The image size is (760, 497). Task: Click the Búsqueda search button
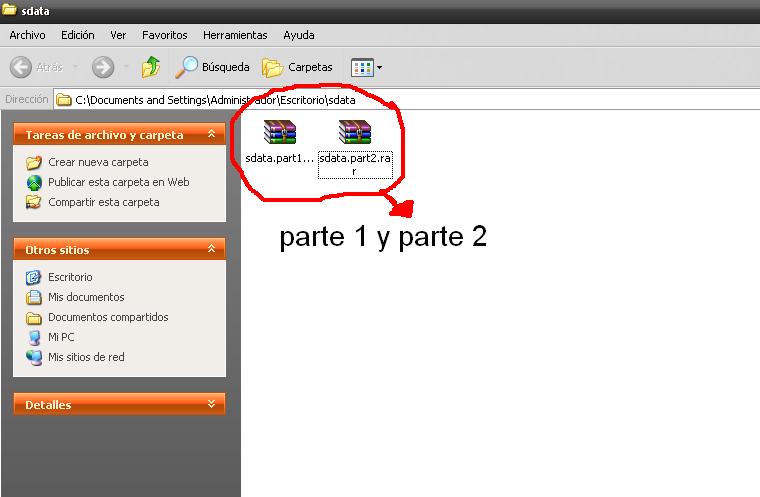coord(212,67)
